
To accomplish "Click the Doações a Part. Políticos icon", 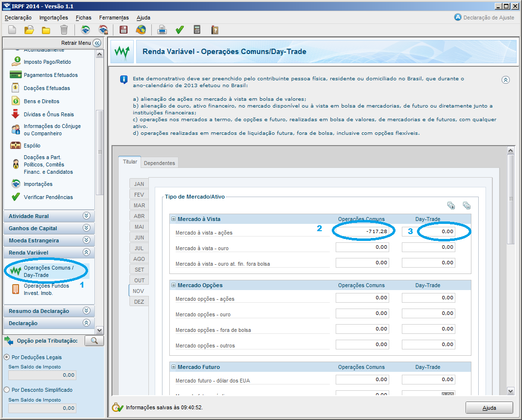I will pyautogui.click(x=16, y=164).
